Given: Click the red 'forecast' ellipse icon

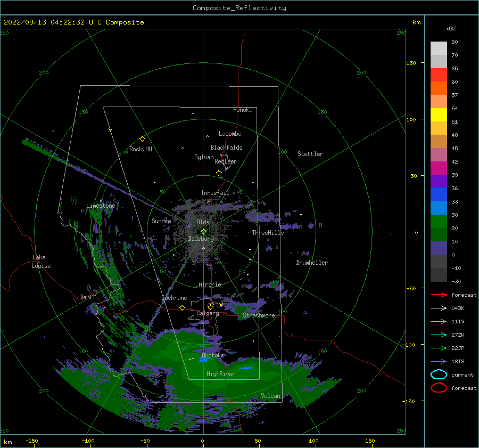Looking at the screenshot, I should pos(439,388).
